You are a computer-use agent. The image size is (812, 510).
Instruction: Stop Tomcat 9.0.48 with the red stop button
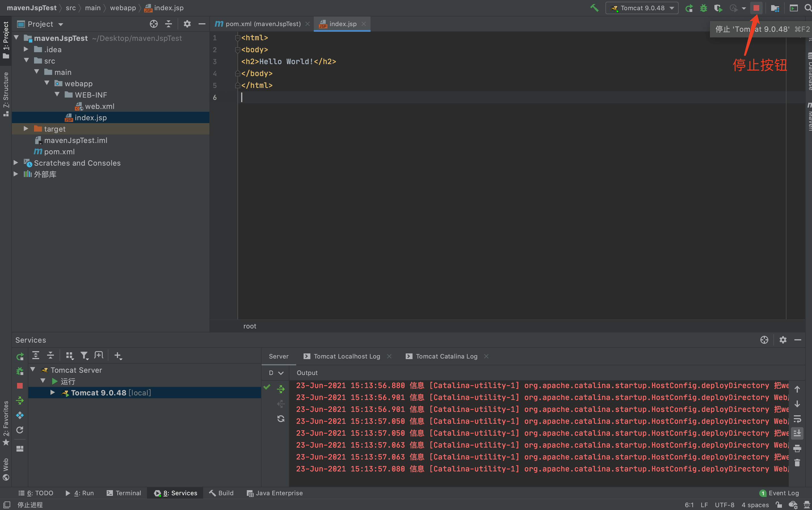point(756,8)
